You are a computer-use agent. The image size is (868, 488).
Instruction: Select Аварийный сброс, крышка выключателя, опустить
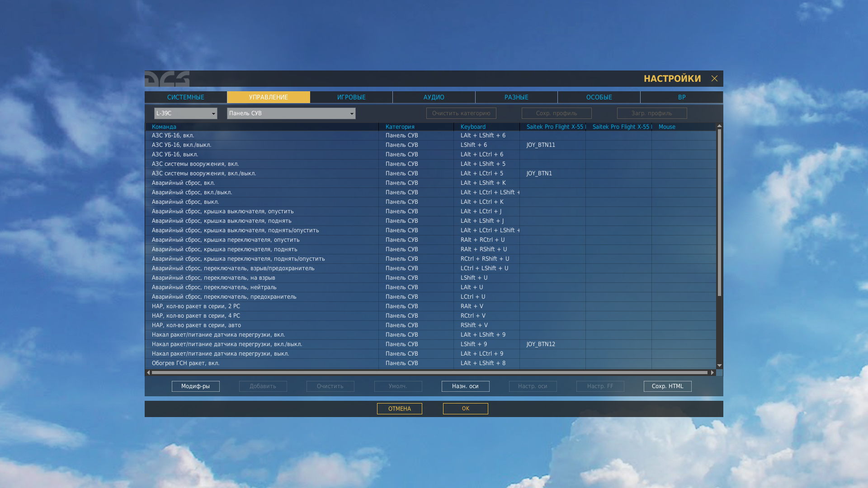430,211
